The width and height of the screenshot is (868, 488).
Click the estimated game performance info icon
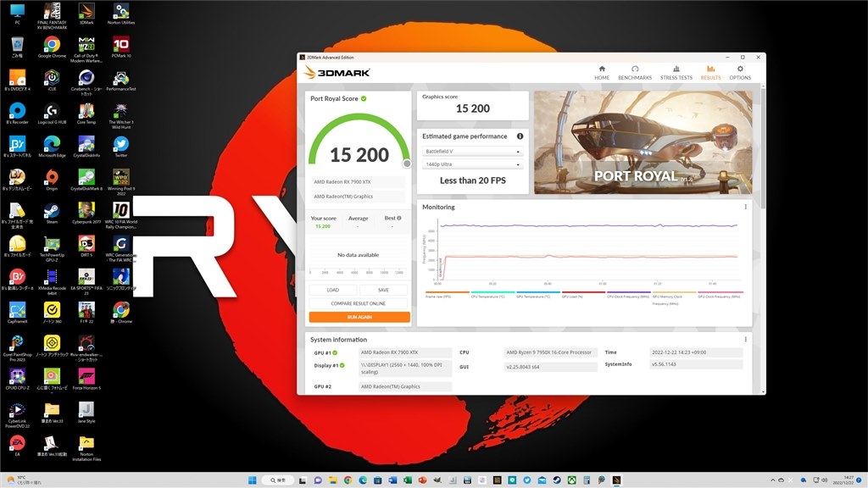pos(520,136)
